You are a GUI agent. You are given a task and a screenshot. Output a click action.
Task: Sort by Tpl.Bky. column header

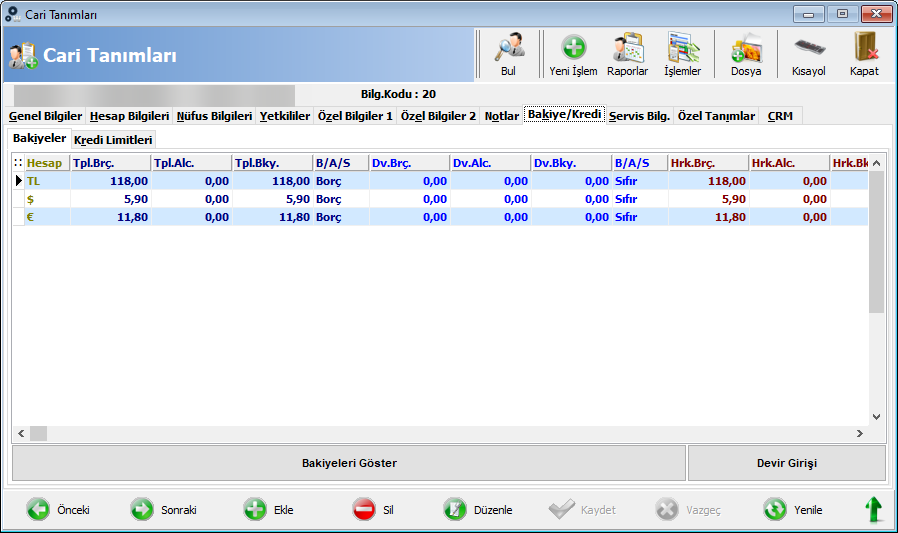[x=273, y=163]
